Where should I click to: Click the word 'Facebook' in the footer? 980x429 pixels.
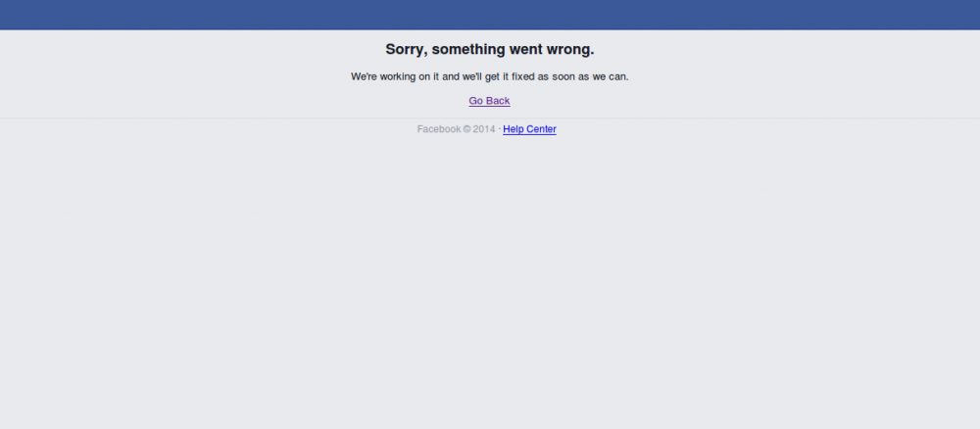click(439, 129)
